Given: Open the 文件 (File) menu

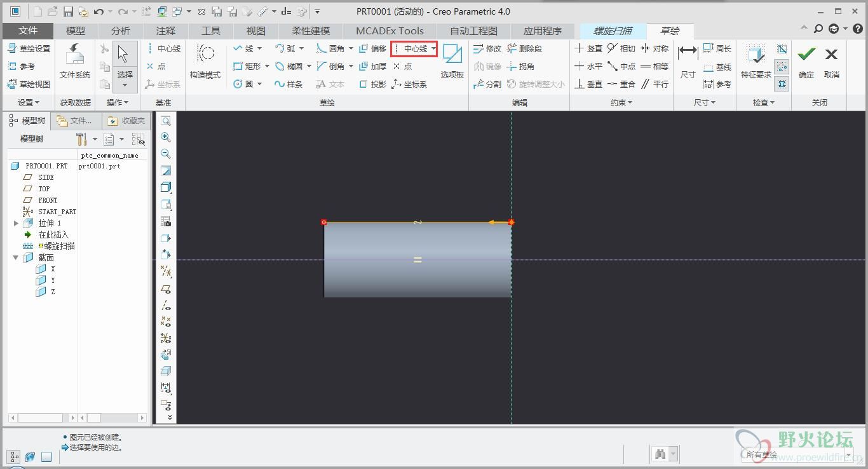Looking at the screenshot, I should (x=28, y=31).
